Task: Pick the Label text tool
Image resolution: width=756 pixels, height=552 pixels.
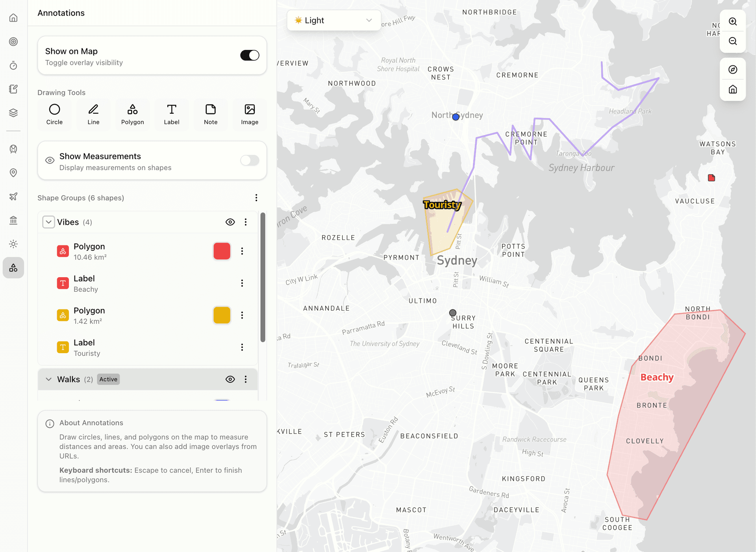Action: tap(171, 115)
